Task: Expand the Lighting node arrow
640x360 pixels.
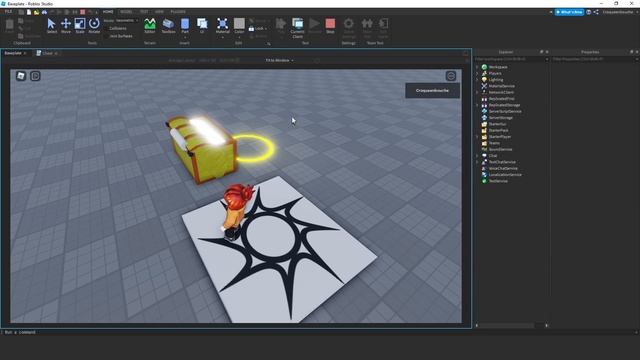Action: click(x=477, y=80)
